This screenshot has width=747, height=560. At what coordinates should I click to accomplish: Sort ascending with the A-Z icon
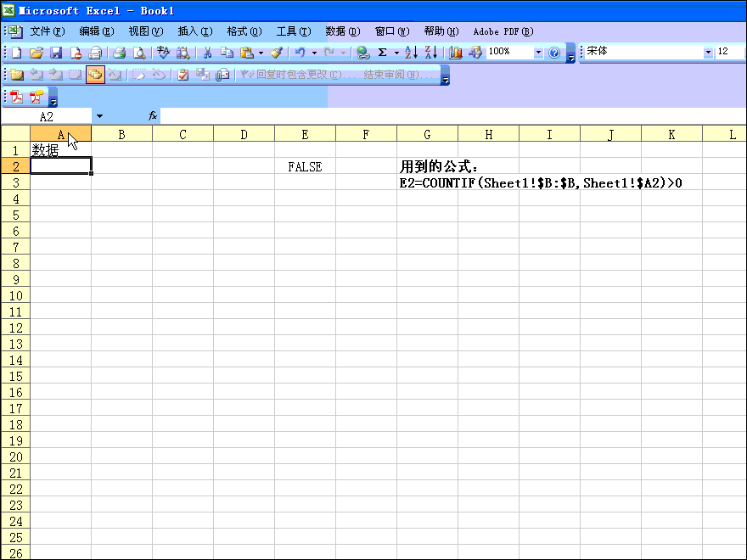click(411, 53)
